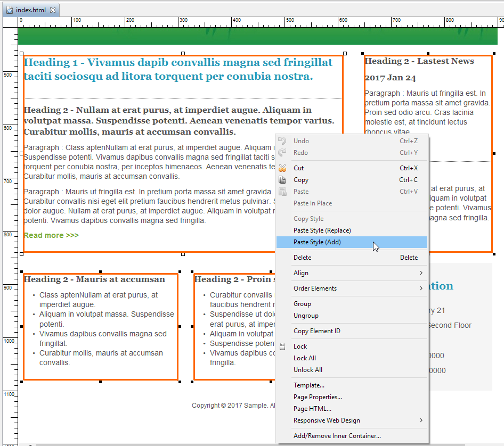Open Template... from the context menu

(352, 385)
